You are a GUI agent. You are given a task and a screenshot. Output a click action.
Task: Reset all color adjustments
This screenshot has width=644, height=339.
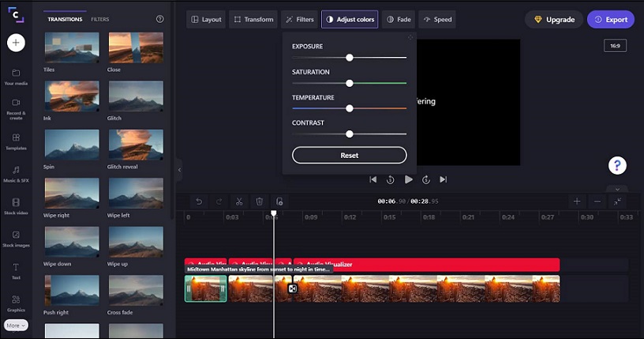pos(350,155)
